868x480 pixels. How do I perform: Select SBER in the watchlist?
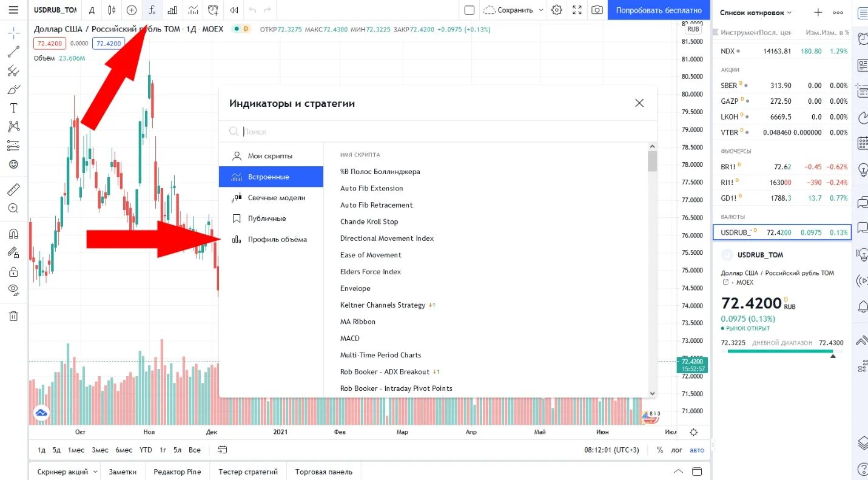tap(782, 86)
